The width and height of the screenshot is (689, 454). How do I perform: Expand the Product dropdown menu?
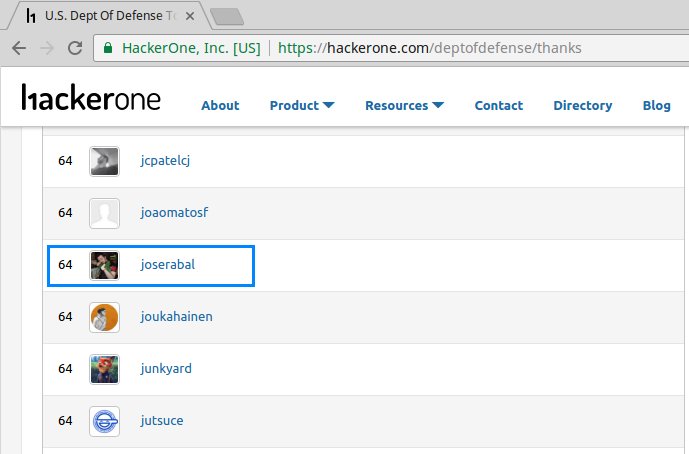pyautogui.click(x=302, y=105)
